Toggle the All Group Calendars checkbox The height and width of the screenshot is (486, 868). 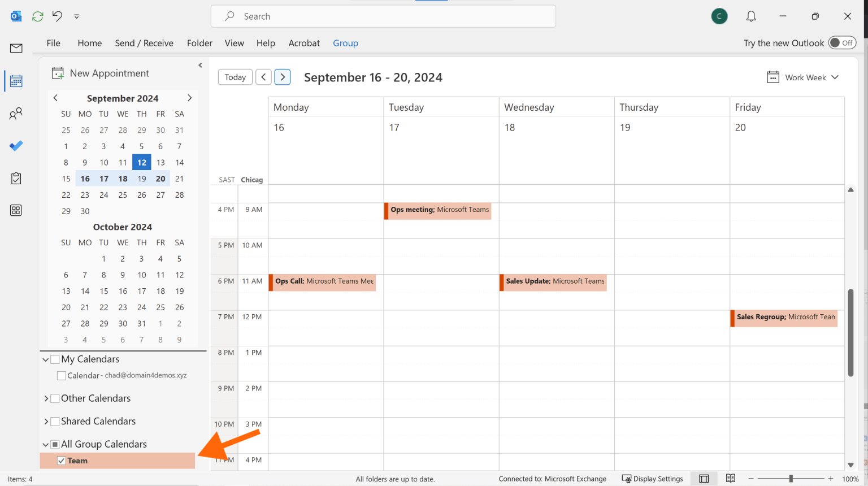(x=55, y=445)
